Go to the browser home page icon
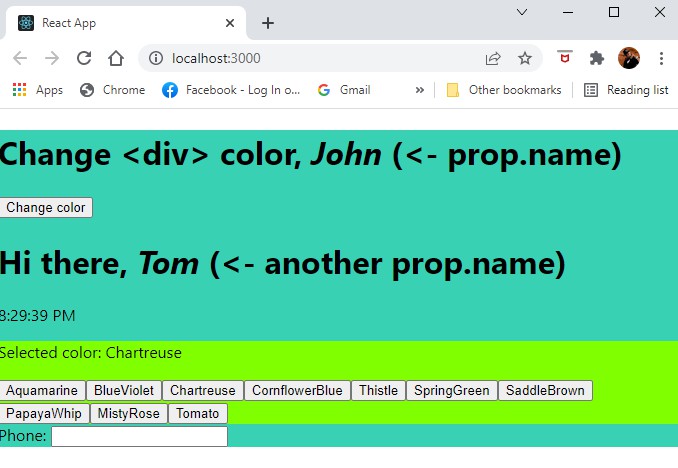This screenshot has height=468, width=678. (x=116, y=58)
